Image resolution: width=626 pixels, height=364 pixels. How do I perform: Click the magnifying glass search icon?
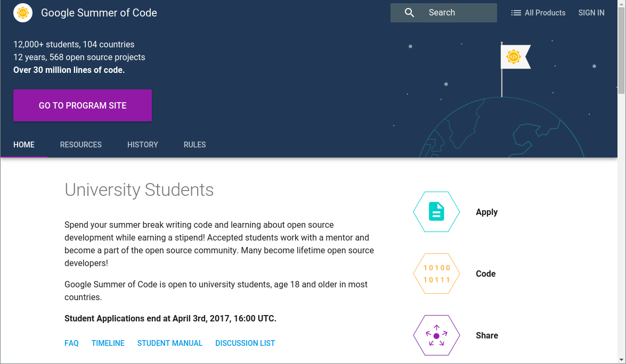point(409,13)
